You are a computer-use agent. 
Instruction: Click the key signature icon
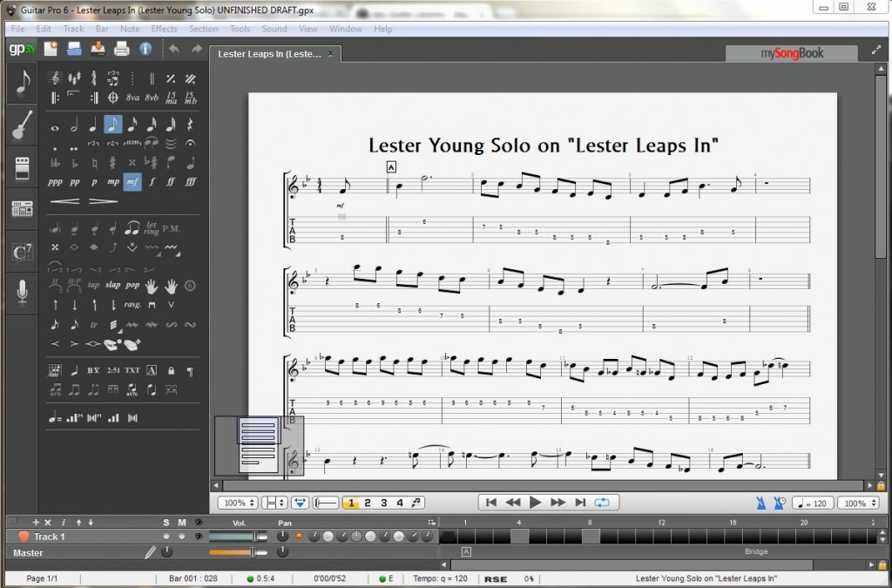point(74,78)
